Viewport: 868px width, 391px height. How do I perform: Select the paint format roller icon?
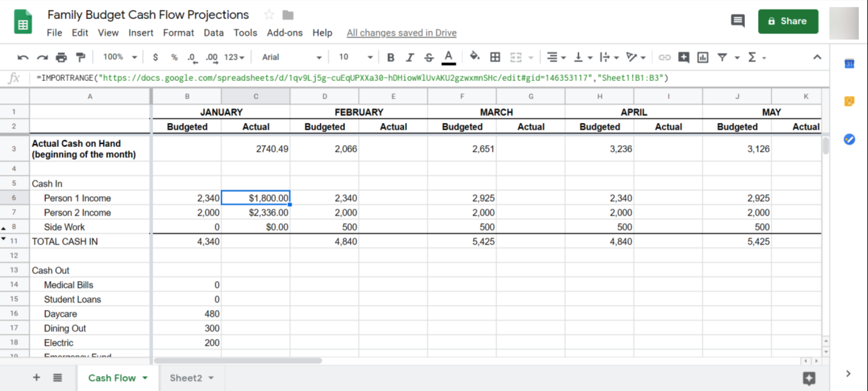pos(80,57)
